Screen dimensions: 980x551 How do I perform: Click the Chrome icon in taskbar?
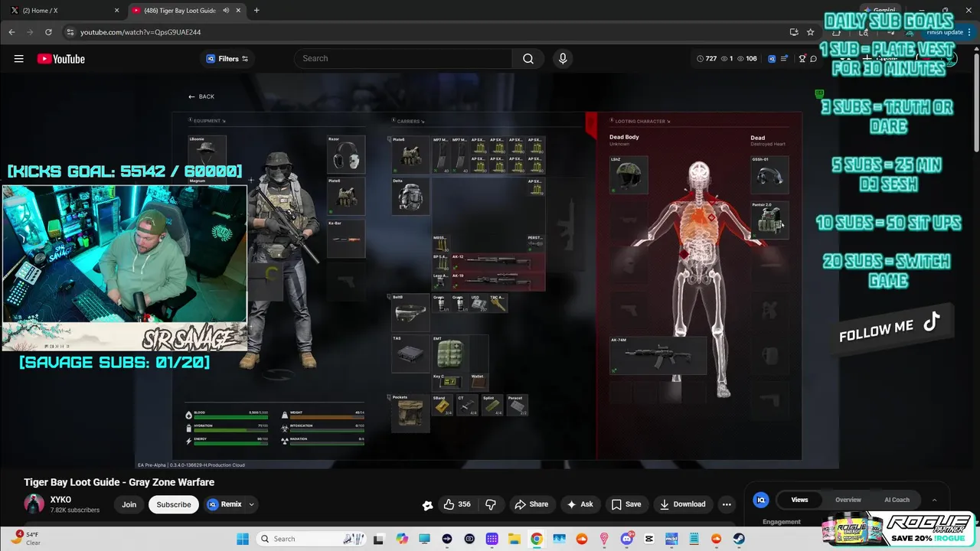pyautogui.click(x=537, y=539)
